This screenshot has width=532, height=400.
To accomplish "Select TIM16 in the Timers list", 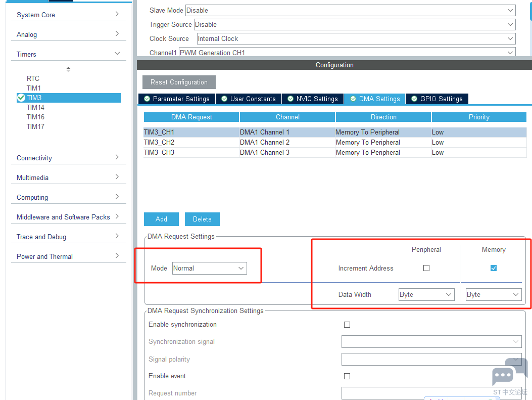I will [x=35, y=117].
